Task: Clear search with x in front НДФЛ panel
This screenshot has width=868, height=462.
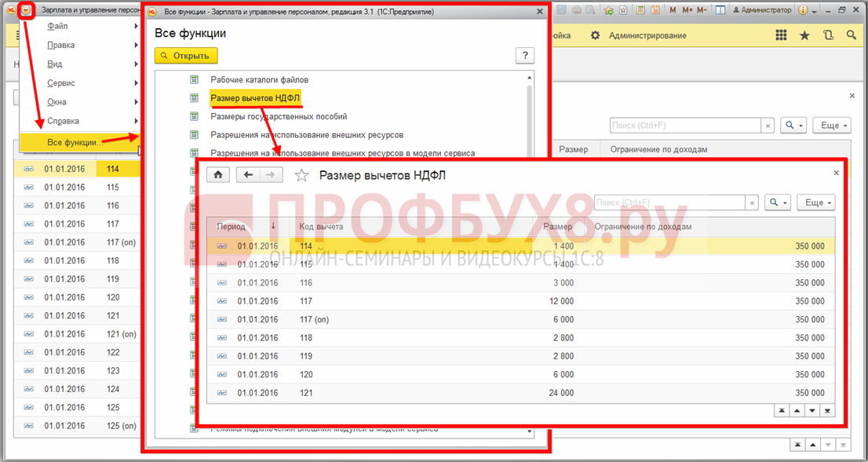Action: (752, 203)
